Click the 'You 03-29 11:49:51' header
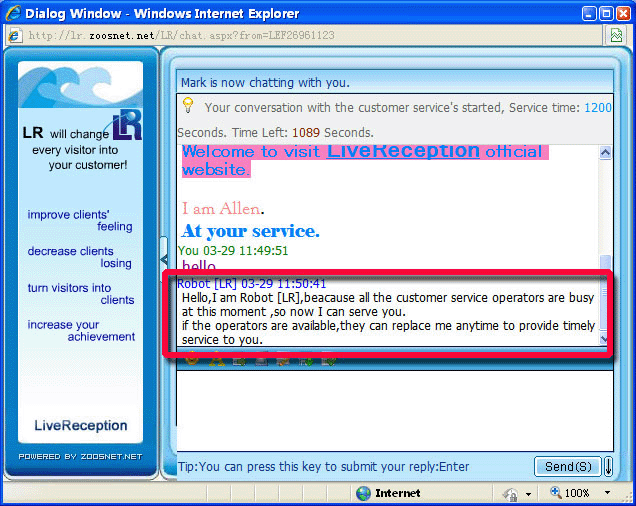 (x=233, y=251)
